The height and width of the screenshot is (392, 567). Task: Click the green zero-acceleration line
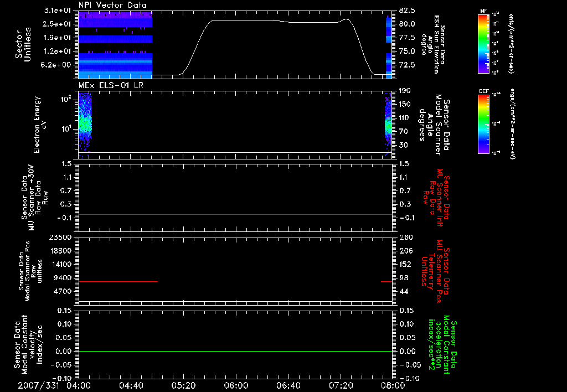pyautogui.click(x=235, y=351)
